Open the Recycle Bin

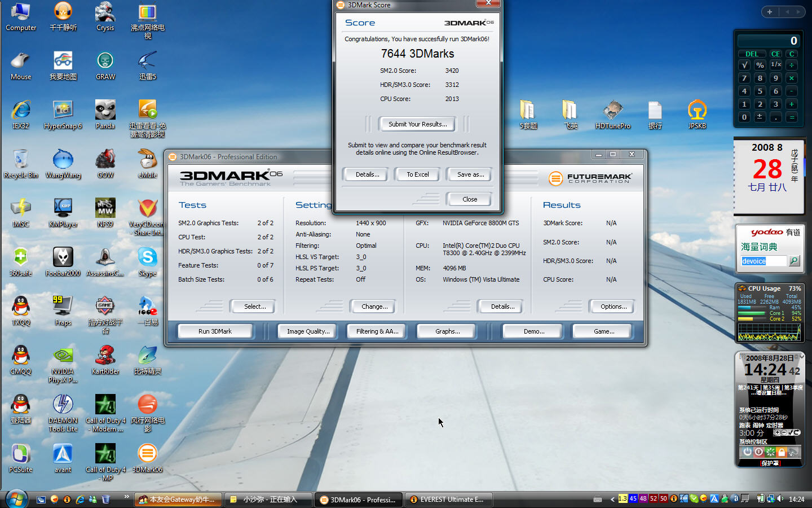[21, 164]
